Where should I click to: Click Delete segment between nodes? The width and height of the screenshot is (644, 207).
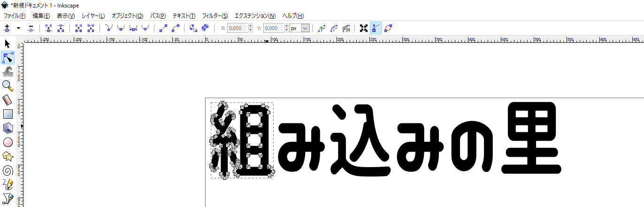point(91,28)
